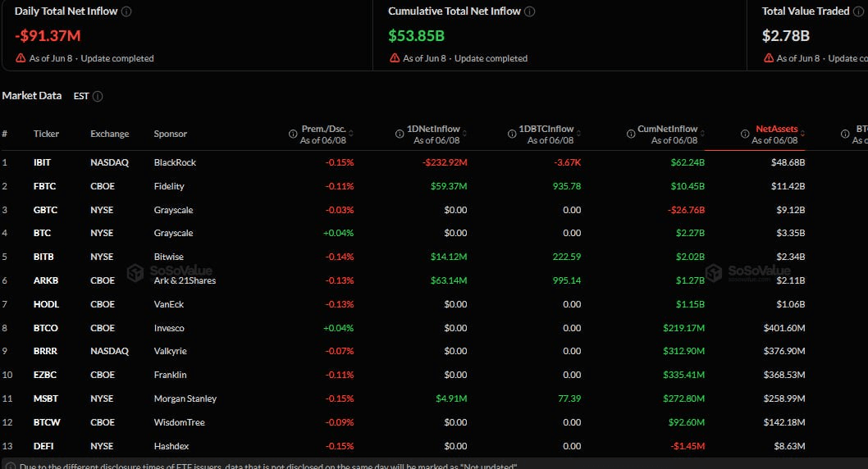
Task: Click Valkyrie sponsor name
Action: point(171,351)
